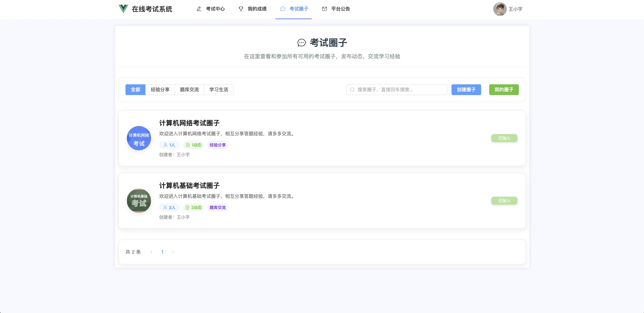Screen dimensions: 644x313
Task: Open the 考试圈子 navigation tab
Action: coord(294,9)
